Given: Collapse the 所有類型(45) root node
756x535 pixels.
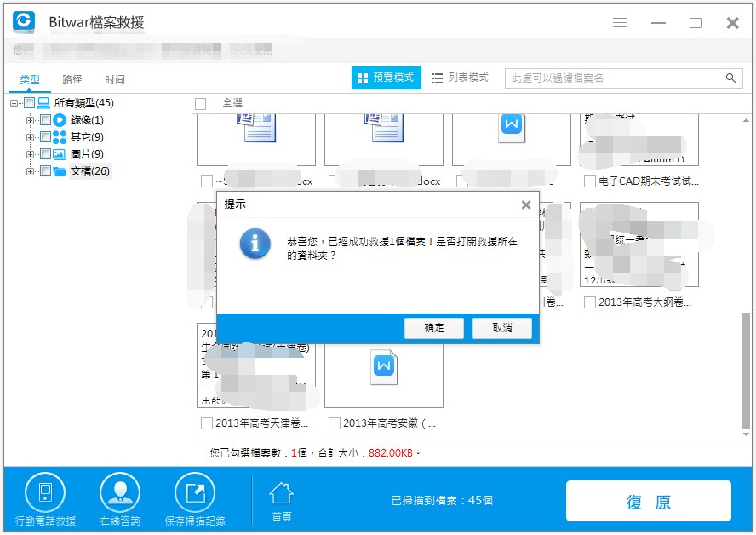Looking at the screenshot, I should click(14, 103).
